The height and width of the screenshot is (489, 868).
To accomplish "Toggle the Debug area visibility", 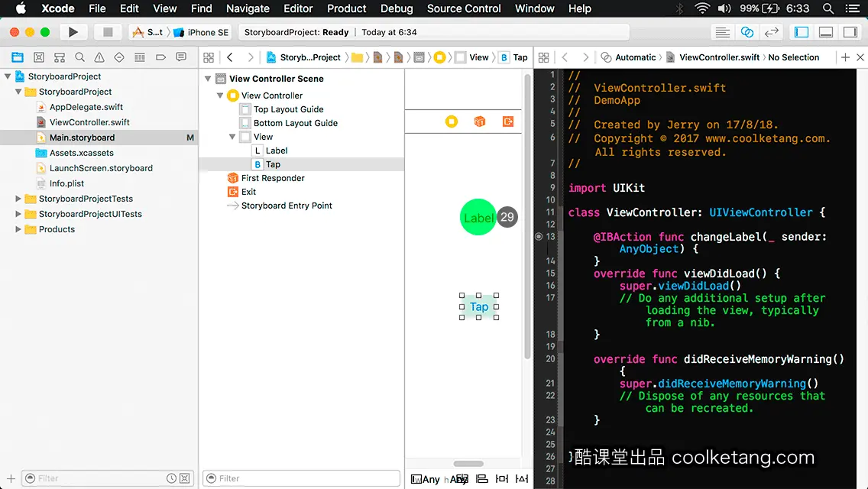I will point(825,32).
